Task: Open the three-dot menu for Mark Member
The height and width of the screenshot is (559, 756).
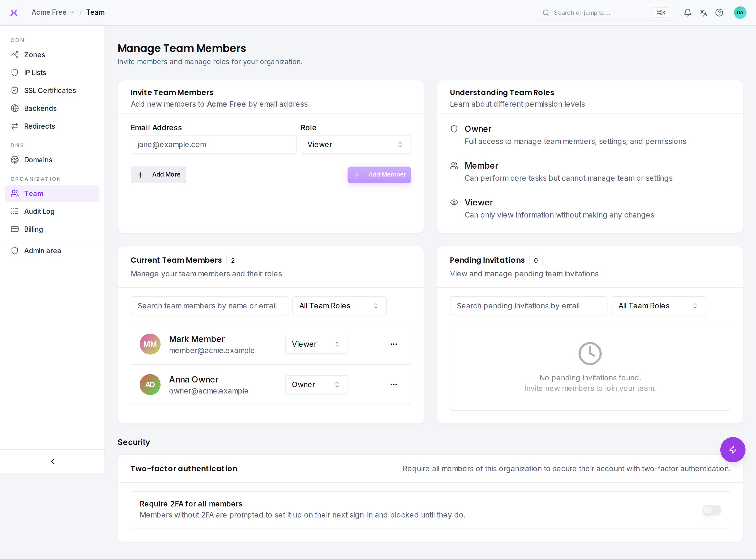Action: (393, 344)
